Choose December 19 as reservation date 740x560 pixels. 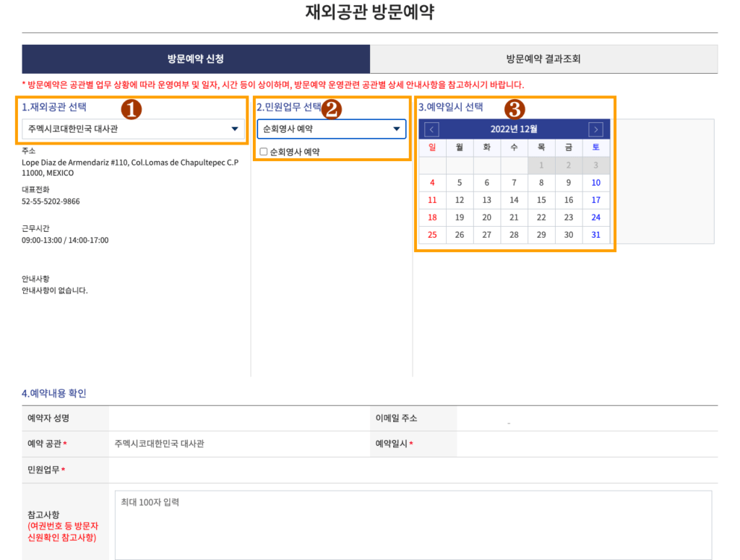(459, 217)
